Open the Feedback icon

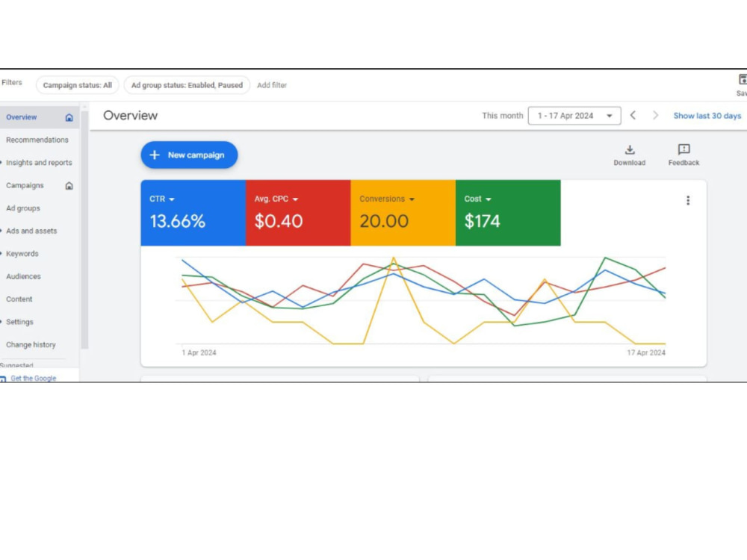684,149
